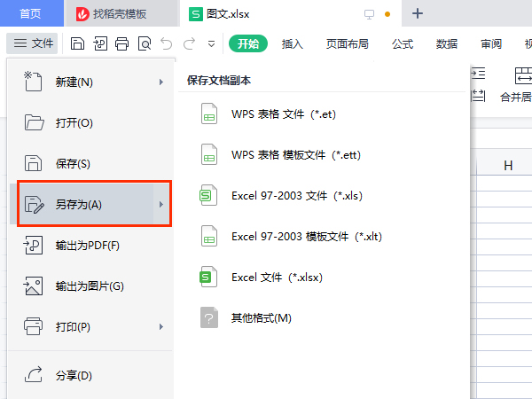
Task: Click the save icon in quick toolbar
Action: point(77,43)
